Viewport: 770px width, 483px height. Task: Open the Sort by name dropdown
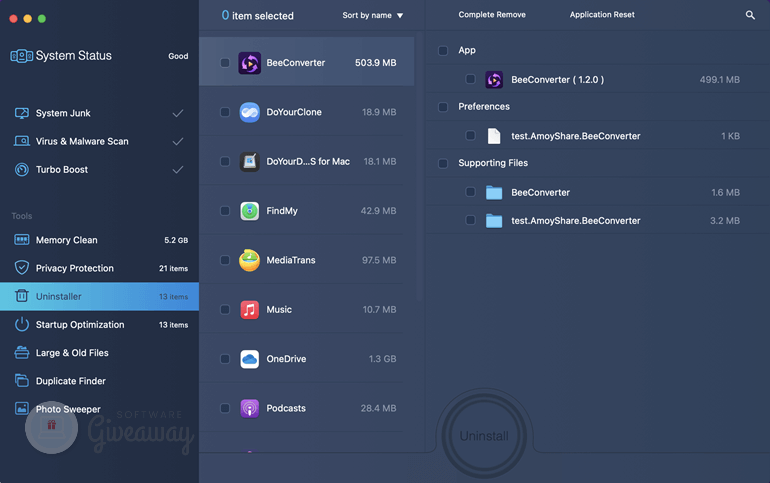coord(373,16)
